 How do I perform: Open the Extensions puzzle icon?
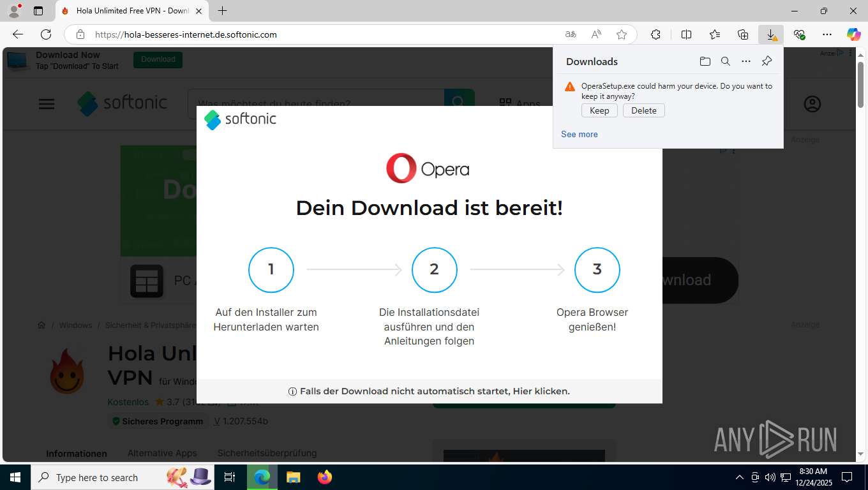coord(655,34)
